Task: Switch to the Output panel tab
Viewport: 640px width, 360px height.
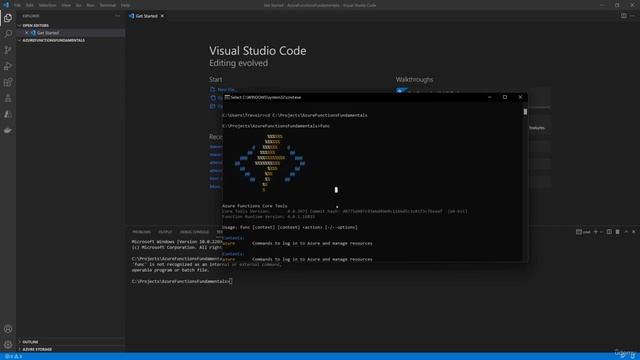Action: tap(165, 232)
